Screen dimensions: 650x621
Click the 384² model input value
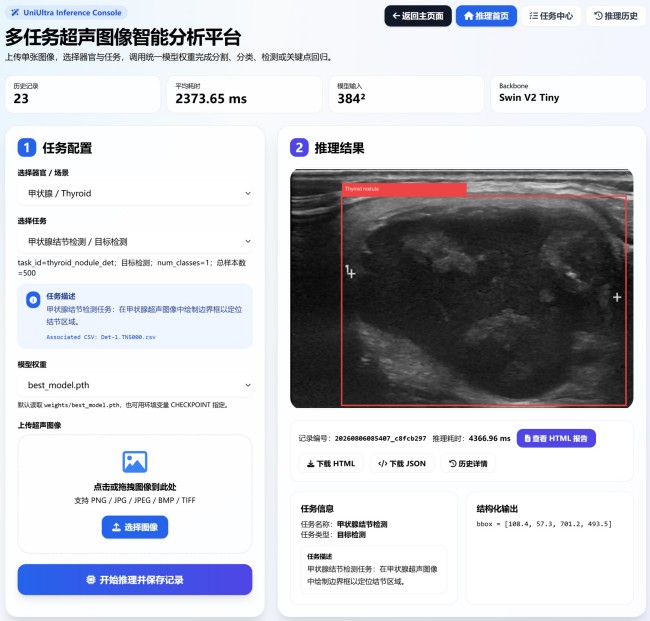coord(351,99)
